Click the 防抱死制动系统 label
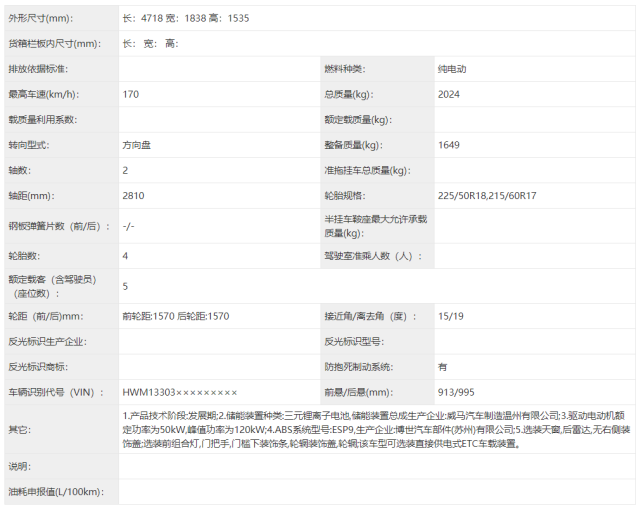 click(359, 367)
